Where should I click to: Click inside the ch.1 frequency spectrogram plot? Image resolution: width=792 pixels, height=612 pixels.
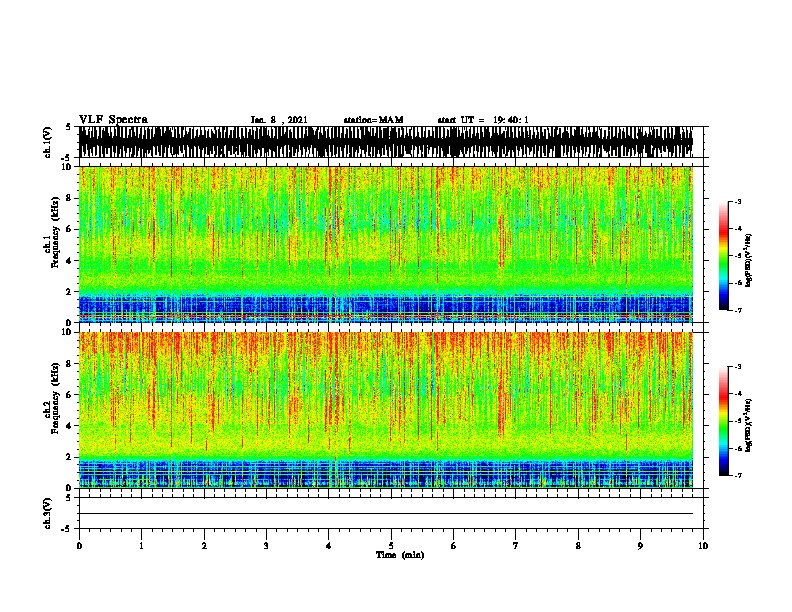pyautogui.click(x=386, y=244)
